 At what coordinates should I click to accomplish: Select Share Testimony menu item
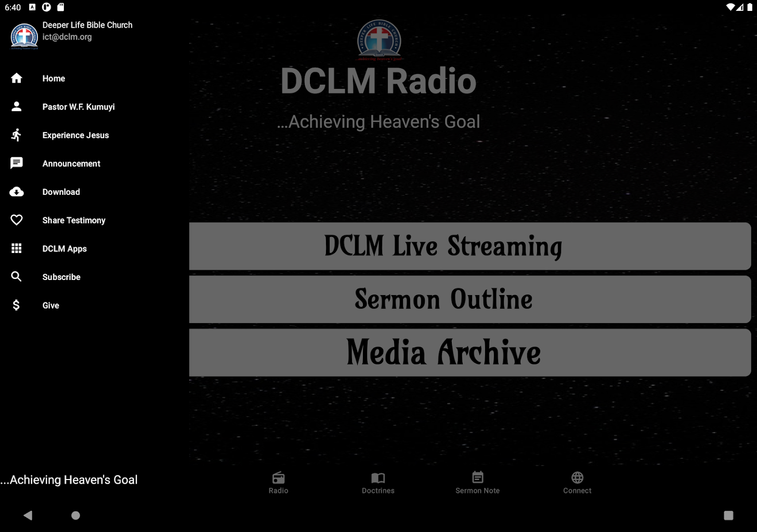[95, 220]
